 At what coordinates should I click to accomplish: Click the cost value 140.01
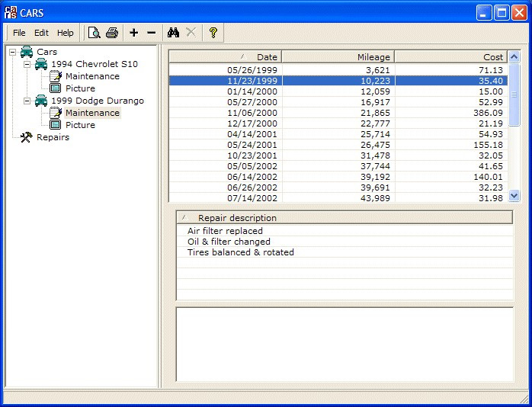[x=488, y=177]
